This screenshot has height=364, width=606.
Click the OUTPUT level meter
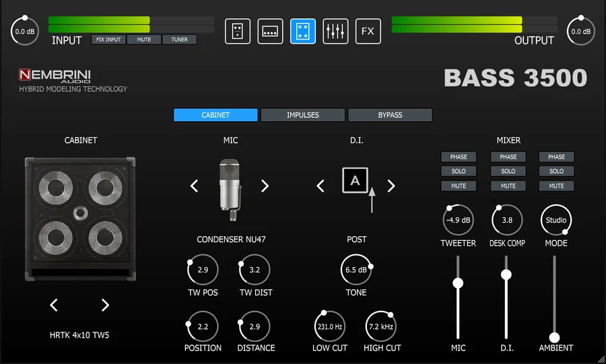tap(475, 25)
